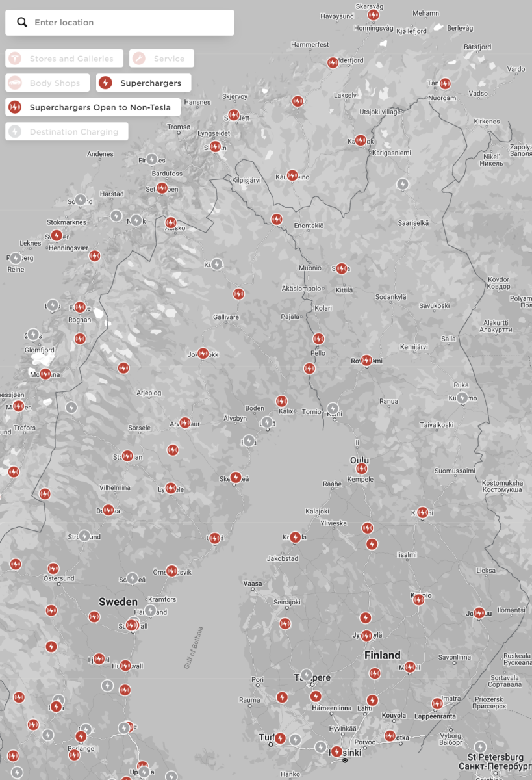The height and width of the screenshot is (780, 532).
Task: Click the gray charger pin at Kiruna
Action: (217, 264)
